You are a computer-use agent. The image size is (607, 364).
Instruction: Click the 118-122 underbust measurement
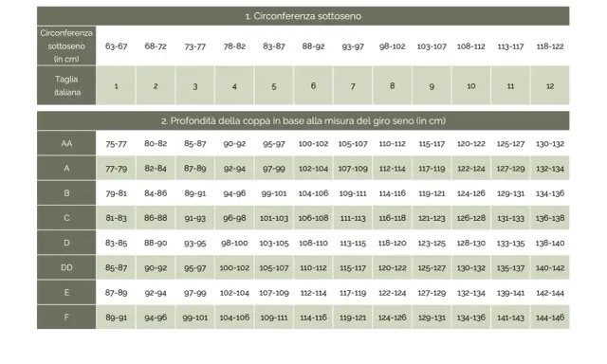coord(550,46)
